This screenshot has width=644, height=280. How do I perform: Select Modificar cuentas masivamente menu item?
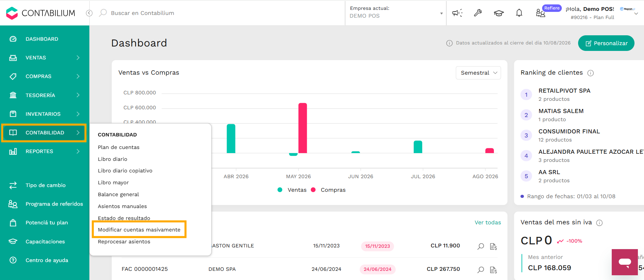139,230
